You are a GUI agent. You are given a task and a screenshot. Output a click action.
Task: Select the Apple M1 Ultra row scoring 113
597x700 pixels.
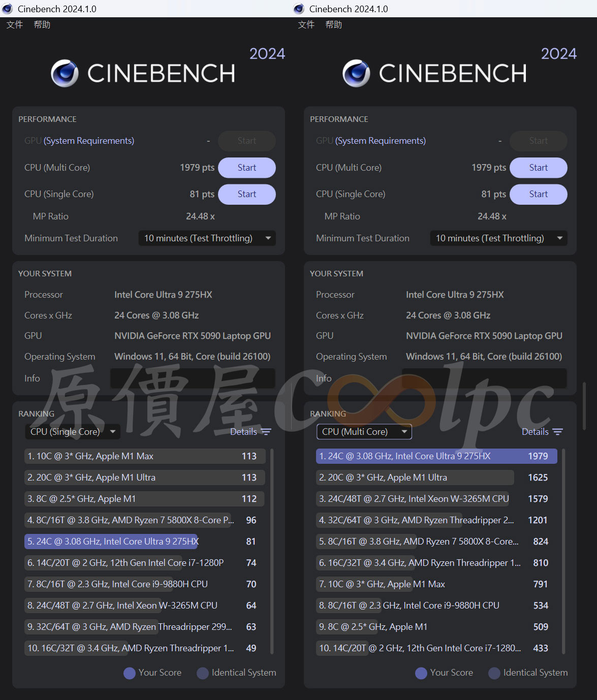145,478
